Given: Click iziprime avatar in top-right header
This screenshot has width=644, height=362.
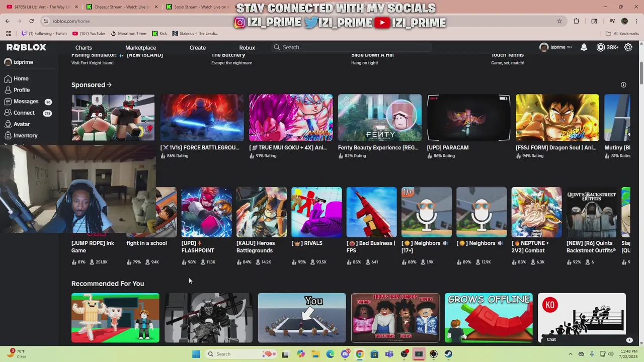Looking at the screenshot, I should pos(544,47).
